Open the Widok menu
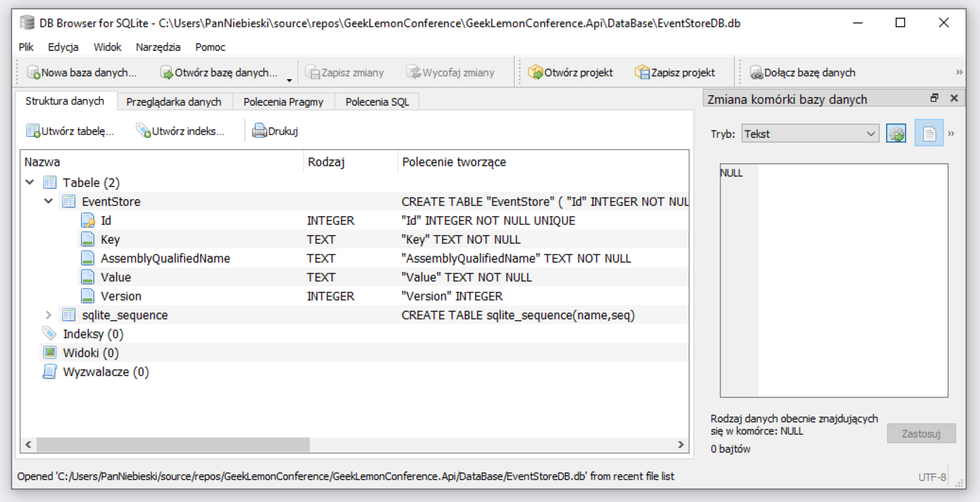The height and width of the screenshot is (502, 980). click(x=107, y=47)
